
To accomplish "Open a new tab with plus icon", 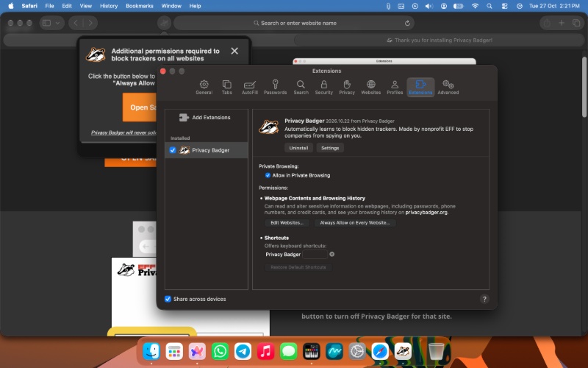I will 562,23.
